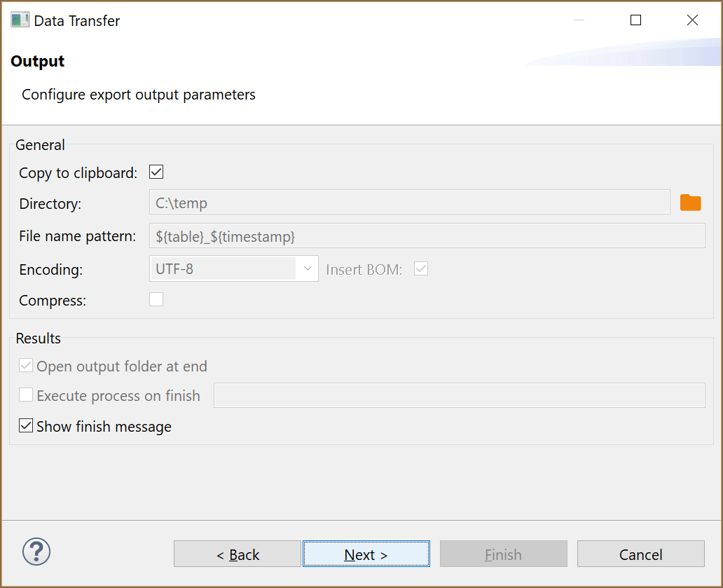Uncheck the Copy to clipboard checkbox

point(156,172)
